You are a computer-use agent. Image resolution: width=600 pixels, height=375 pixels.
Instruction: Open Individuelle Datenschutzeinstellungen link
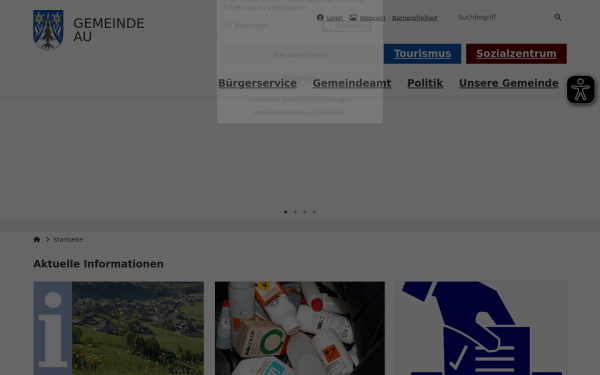[x=300, y=100]
